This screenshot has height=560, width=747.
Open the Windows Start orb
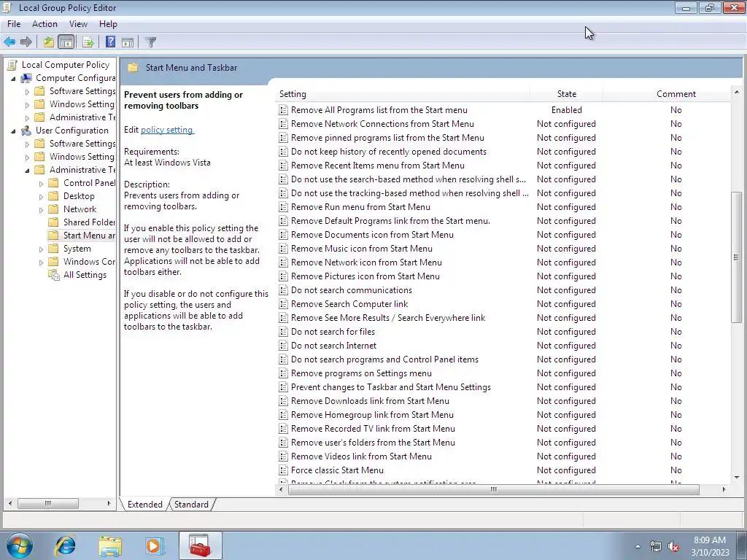[x=20, y=545]
